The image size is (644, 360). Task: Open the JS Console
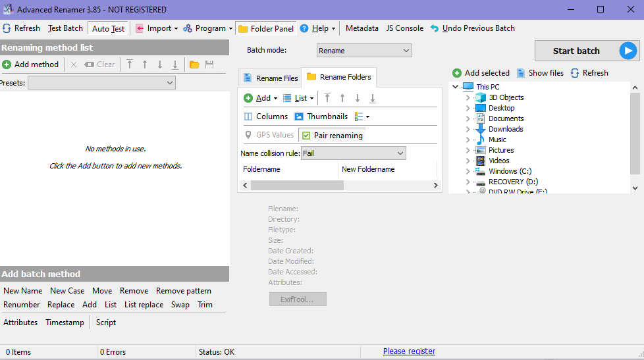point(404,28)
